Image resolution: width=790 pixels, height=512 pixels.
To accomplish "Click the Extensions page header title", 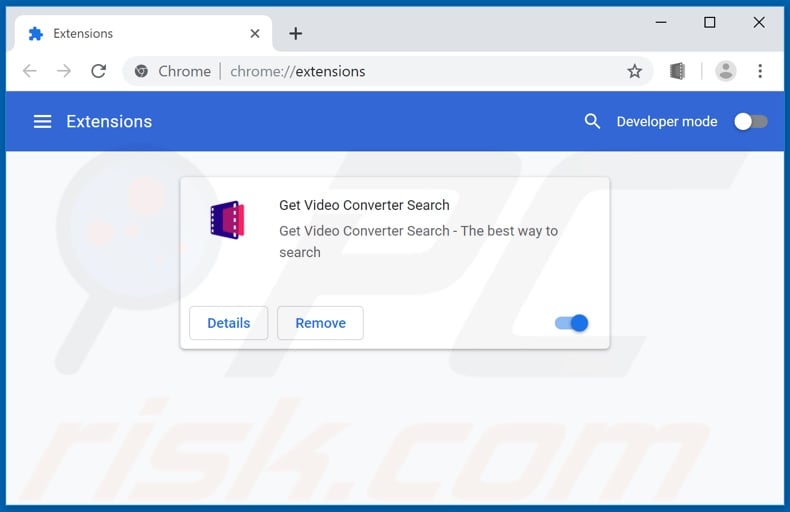I will click(x=109, y=121).
